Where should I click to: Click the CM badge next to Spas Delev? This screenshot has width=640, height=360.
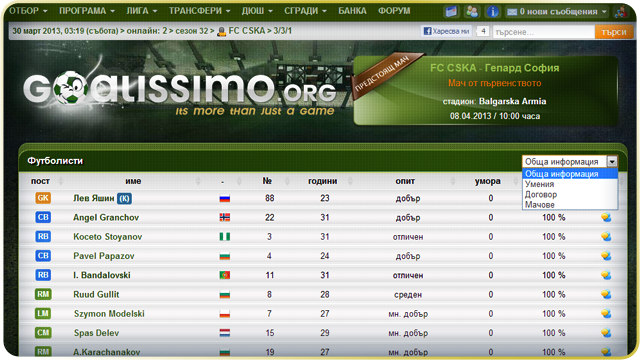pyautogui.click(x=43, y=333)
